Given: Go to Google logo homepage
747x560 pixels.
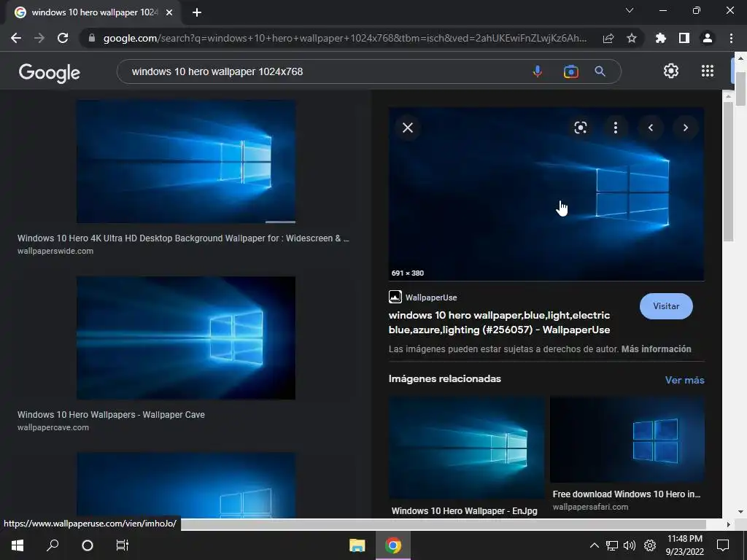Looking at the screenshot, I should 50,72.
